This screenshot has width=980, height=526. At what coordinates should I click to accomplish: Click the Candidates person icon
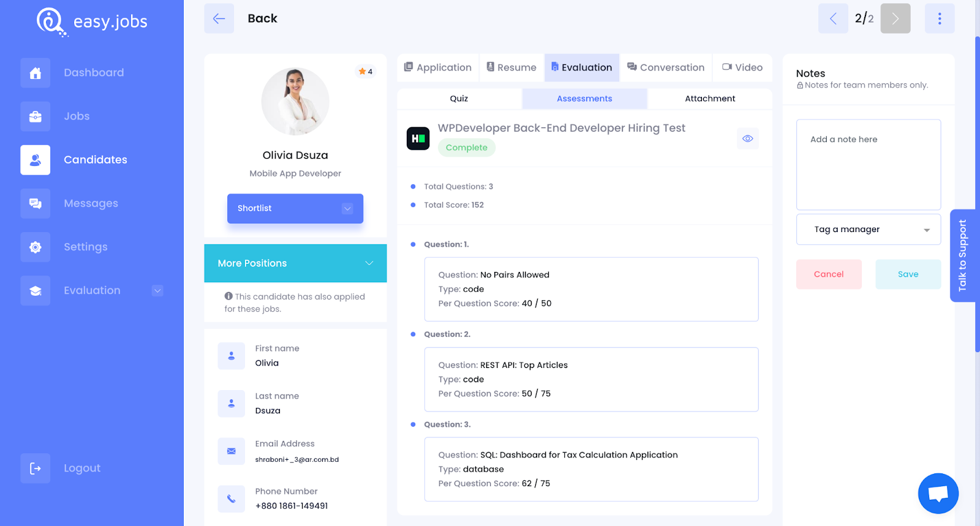[36, 160]
